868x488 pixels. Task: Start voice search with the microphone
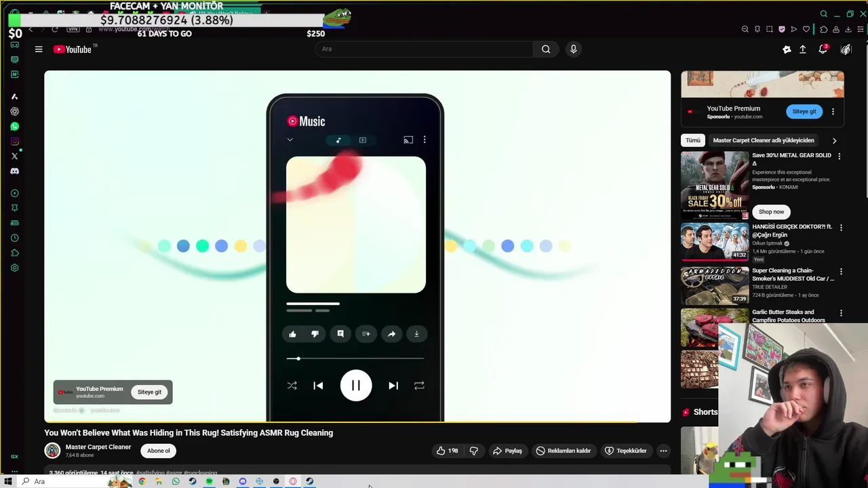click(573, 49)
